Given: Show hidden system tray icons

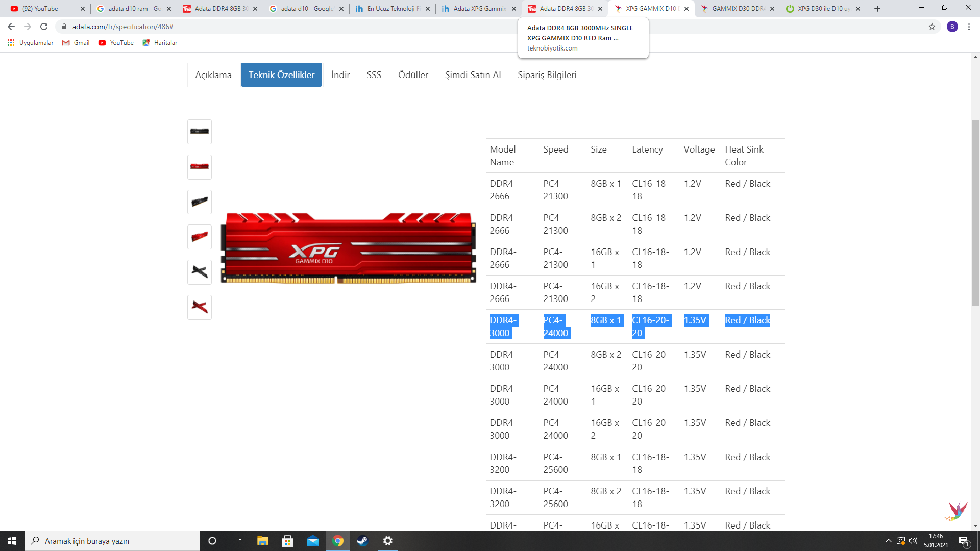Looking at the screenshot, I should [x=888, y=541].
